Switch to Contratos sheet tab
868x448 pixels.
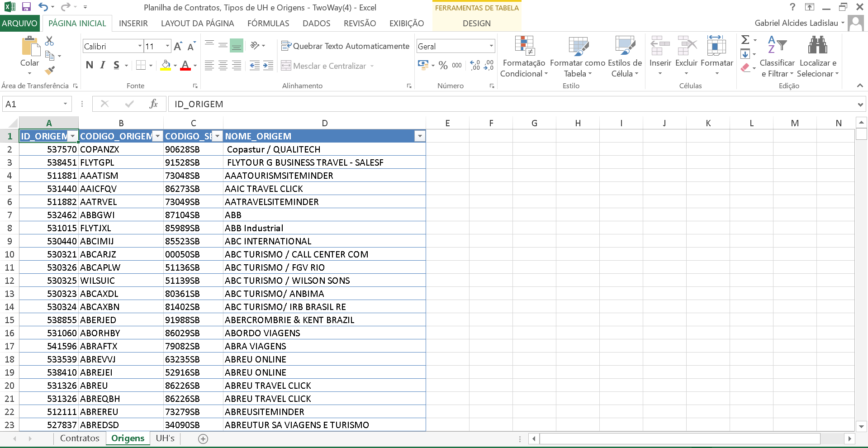pyautogui.click(x=80, y=438)
